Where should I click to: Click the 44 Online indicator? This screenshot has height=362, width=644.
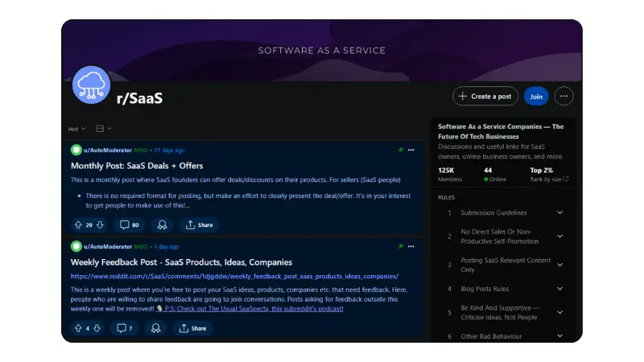(494, 175)
